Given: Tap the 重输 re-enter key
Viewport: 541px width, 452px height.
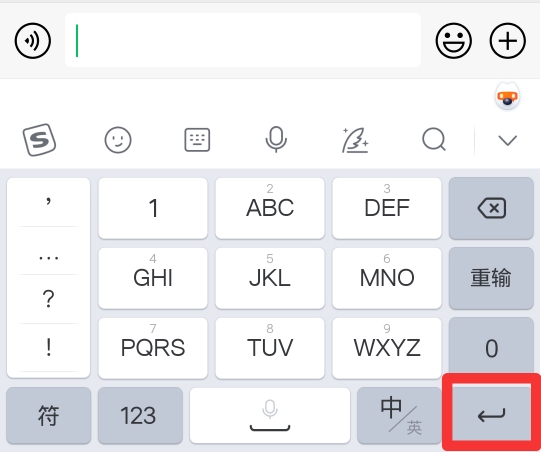Looking at the screenshot, I should [491, 278].
